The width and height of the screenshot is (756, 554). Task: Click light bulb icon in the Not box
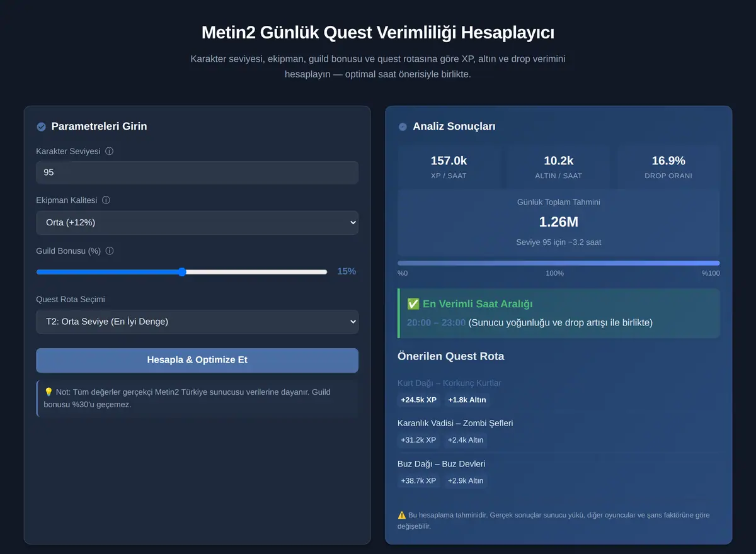point(49,392)
